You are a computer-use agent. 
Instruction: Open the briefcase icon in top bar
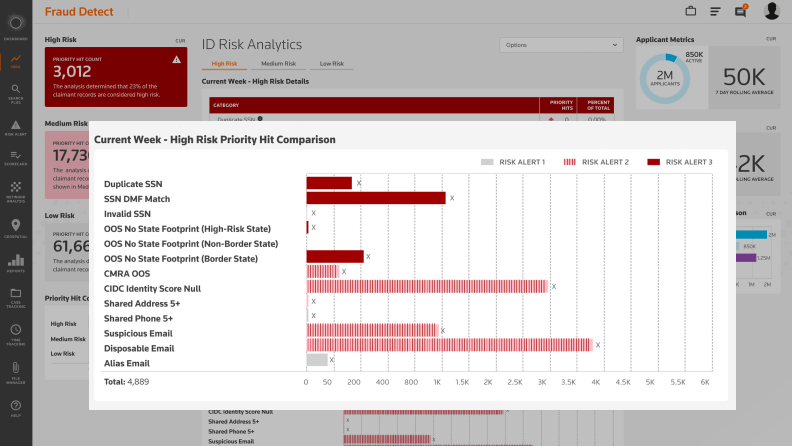pos(690,12)
